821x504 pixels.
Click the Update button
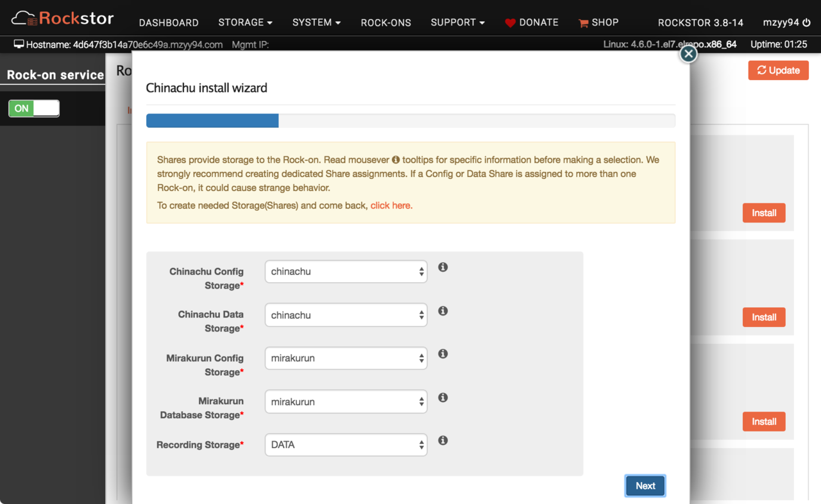coord(778,71)
